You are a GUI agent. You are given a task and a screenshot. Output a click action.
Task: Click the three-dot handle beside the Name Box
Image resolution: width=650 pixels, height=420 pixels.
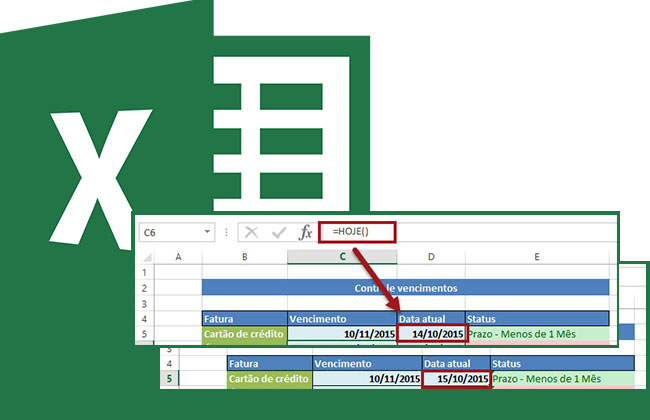(x=226, y=233)
